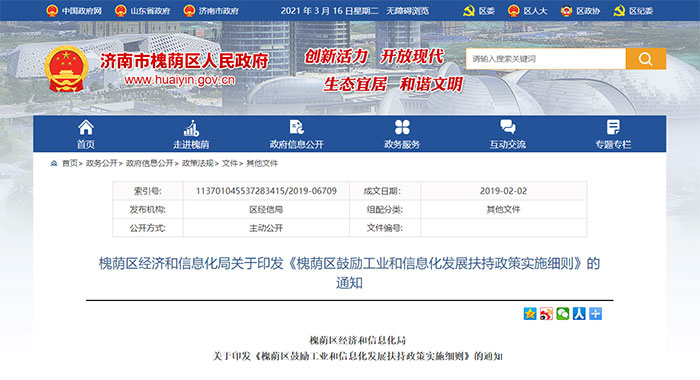Select the date value 2019-02-02
Viewport: 700px width, 380px height.
click(503, 191)
